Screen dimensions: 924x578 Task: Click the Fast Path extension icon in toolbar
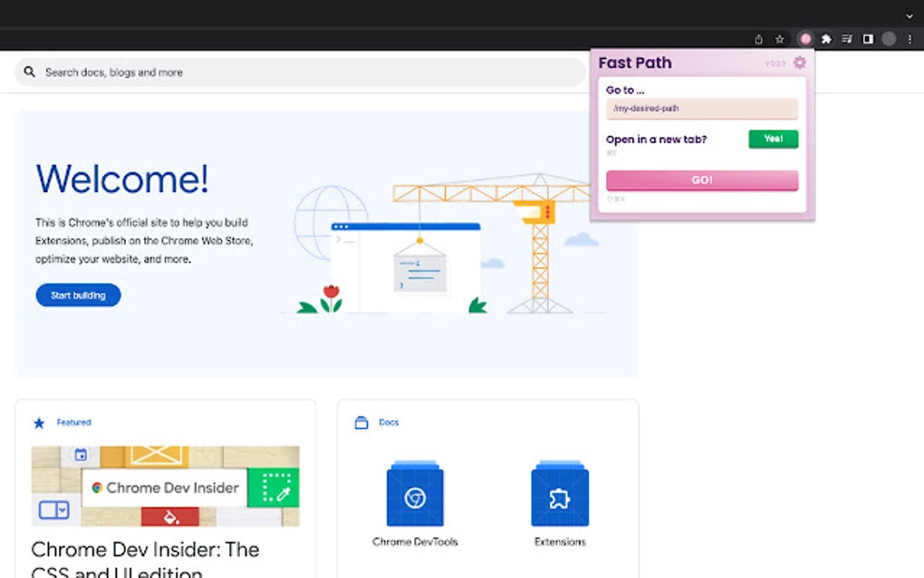[x=805, y=39]
